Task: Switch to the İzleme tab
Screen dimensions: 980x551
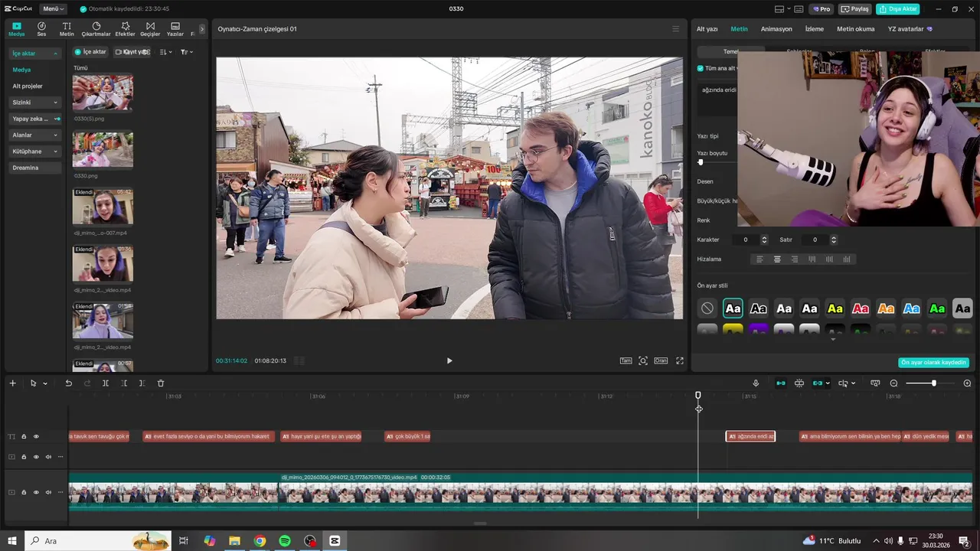Action: tap(815, 29)
